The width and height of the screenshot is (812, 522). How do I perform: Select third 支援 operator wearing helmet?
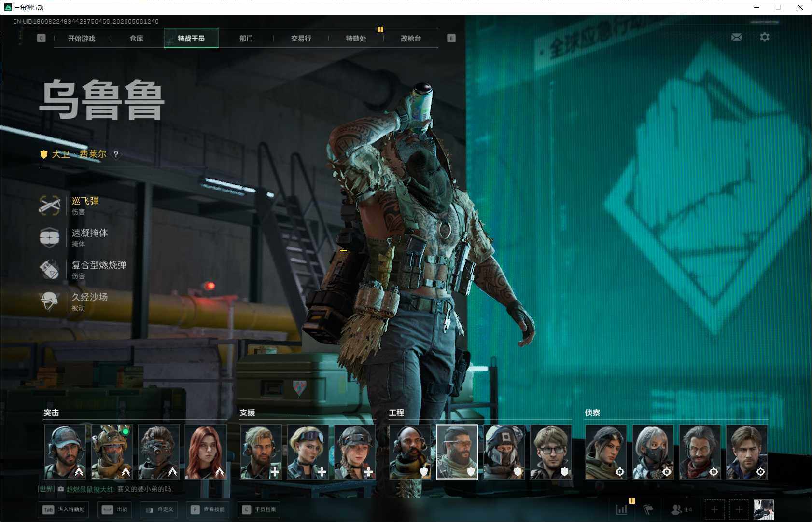(355, 452)
